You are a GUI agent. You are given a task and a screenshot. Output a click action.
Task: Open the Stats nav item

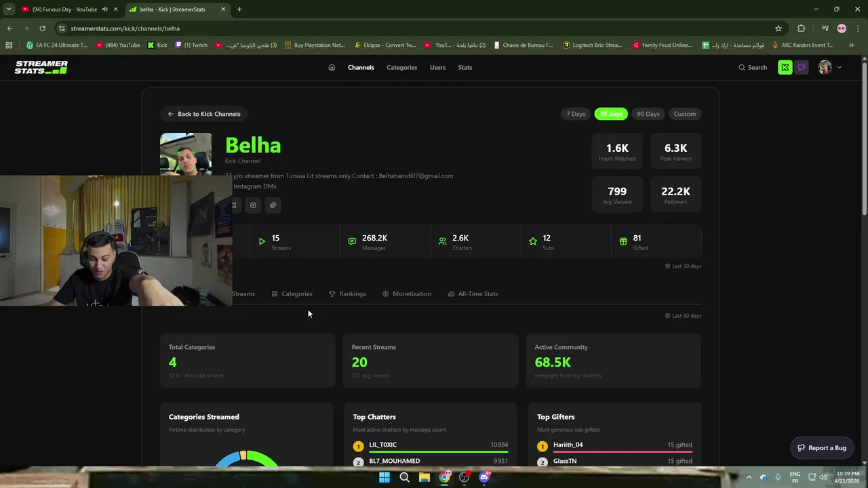(x=465, y=67)
